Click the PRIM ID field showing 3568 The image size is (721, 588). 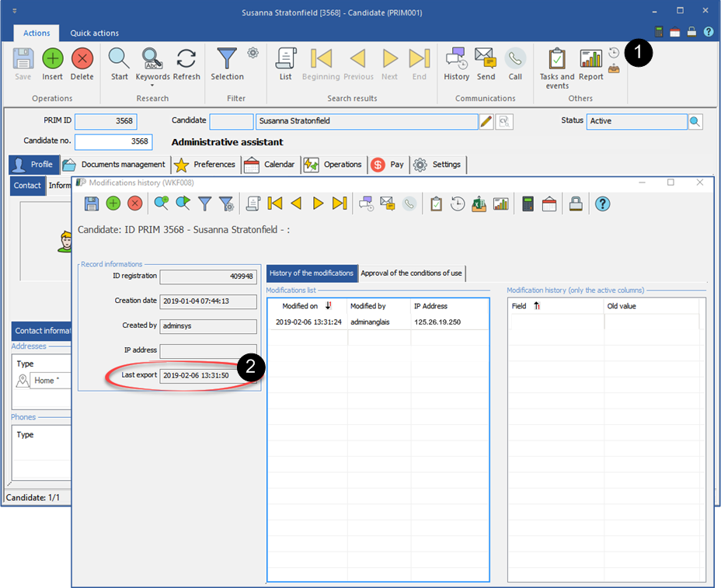[x=106, y=121]
